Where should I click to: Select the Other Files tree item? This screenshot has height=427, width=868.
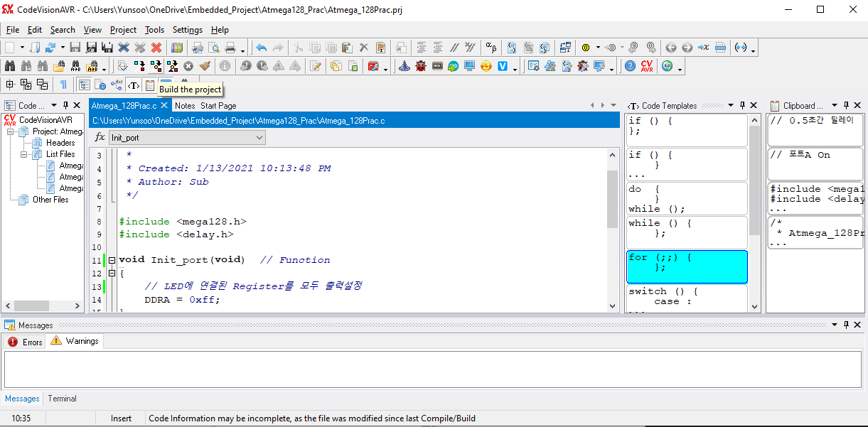tap(50, 200)
